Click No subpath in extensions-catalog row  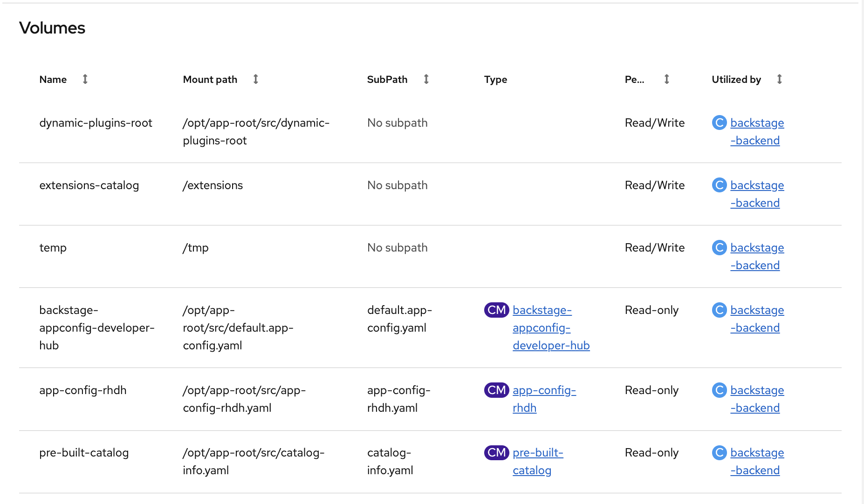[x=398, y=185]
